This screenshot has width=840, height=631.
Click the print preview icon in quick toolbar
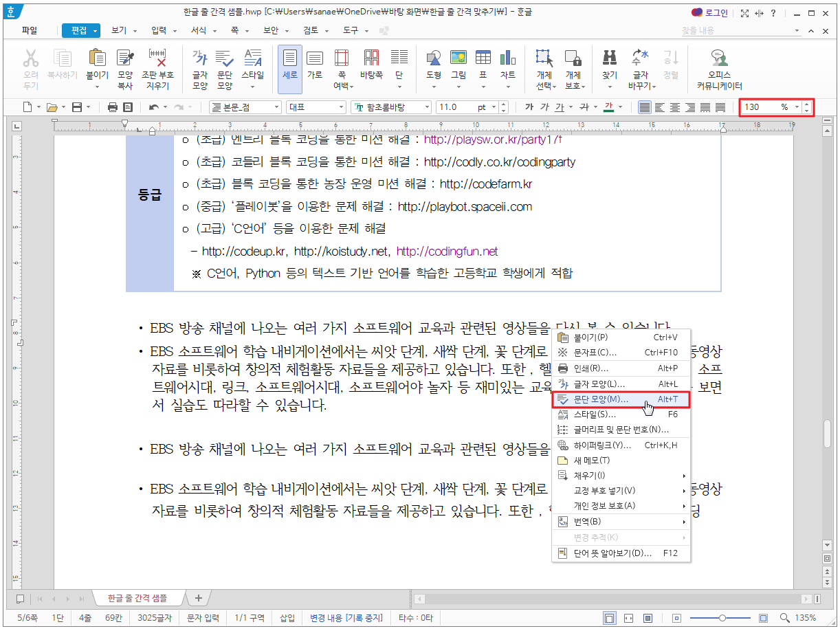click(127, 107)
